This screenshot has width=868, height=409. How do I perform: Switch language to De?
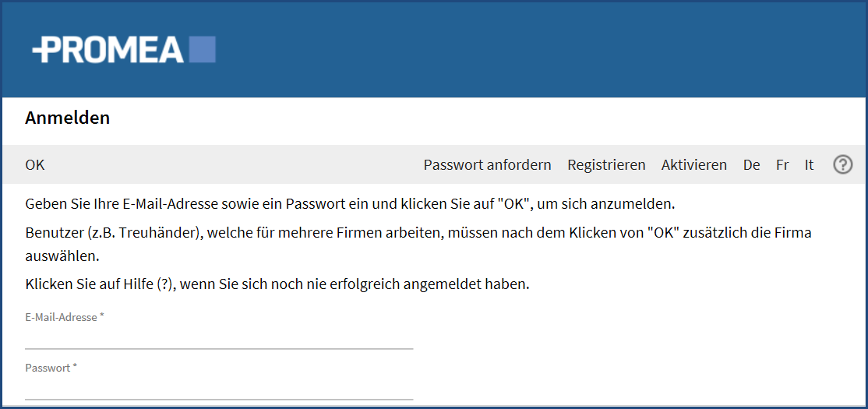pos(751,165)
